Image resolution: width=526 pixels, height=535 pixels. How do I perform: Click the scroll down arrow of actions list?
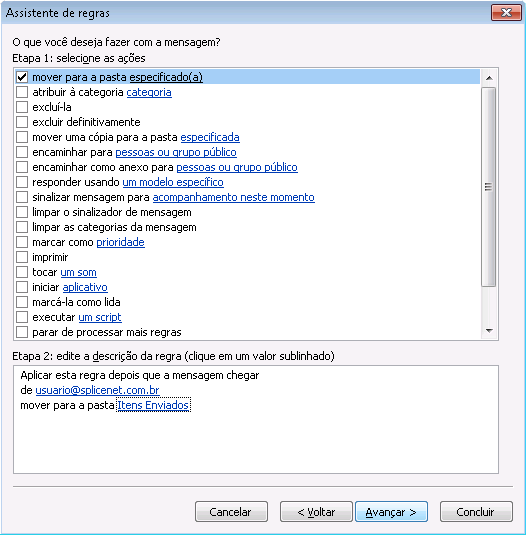489,331
